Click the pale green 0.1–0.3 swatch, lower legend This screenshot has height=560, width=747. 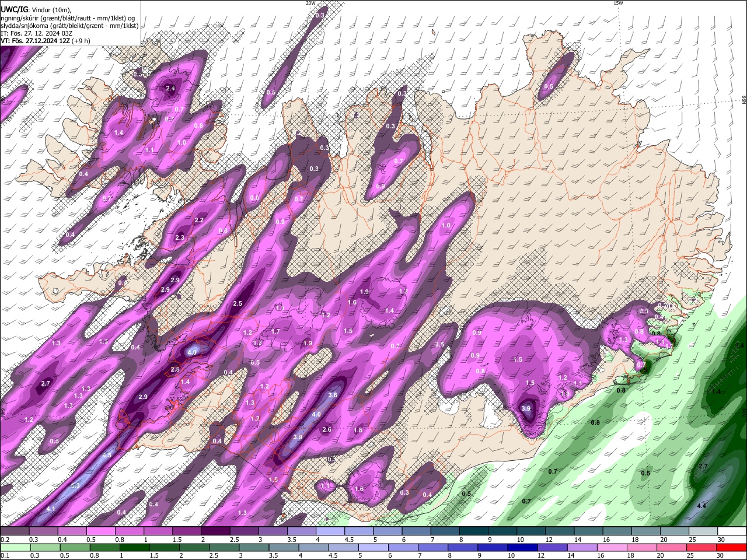16,547
